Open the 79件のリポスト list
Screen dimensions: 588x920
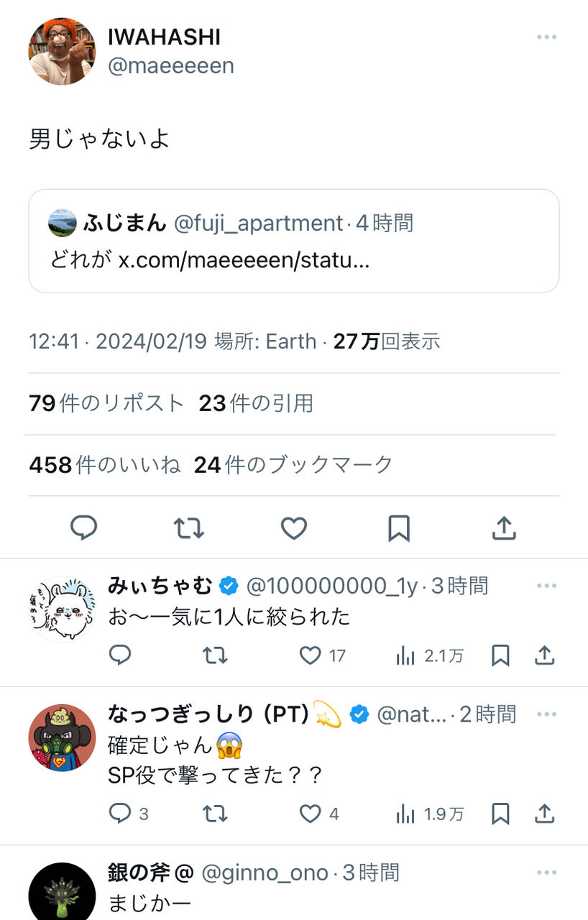106,403
